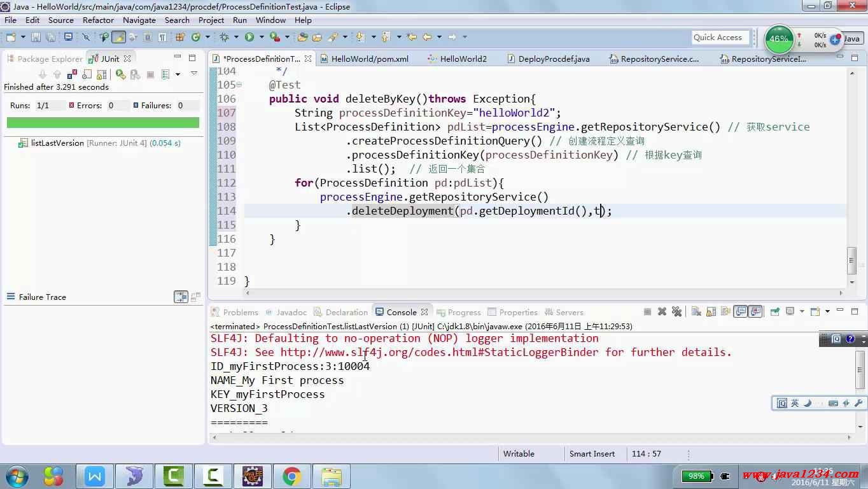Viewport: 868px width, 489px height.
Task: Switch to the Servers tab
Action: (x=564, y=312)
